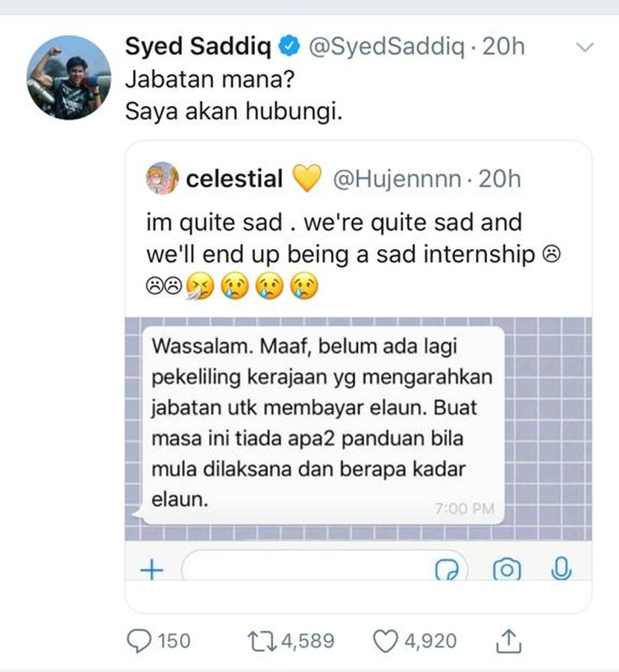Click the verified badge beside Syed Saddiq
The image size is (619, 672).
coord(286,48)
